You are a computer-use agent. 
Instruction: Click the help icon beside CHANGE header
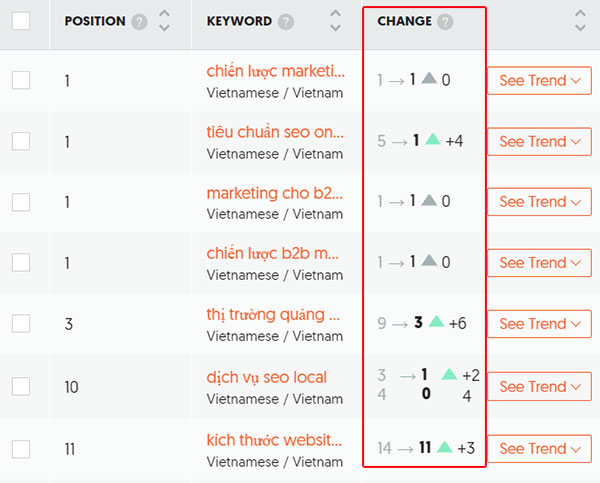click(445, 22)
